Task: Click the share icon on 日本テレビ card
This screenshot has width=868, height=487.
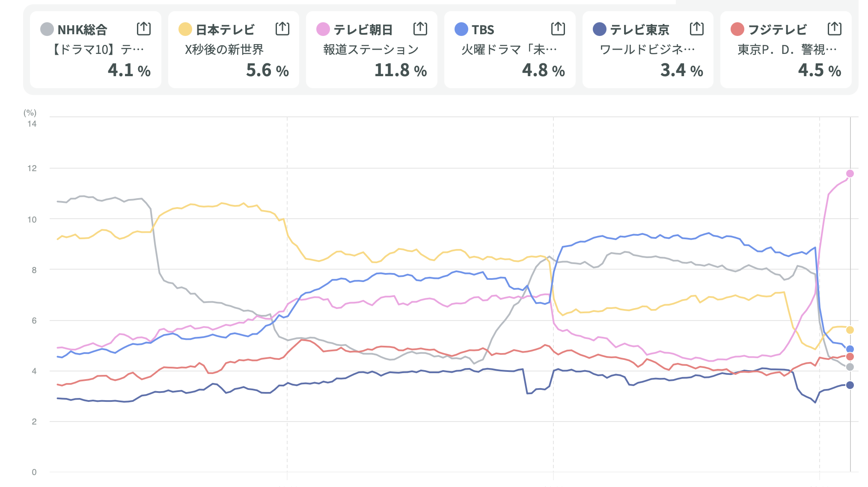Action: click(282, 29)
